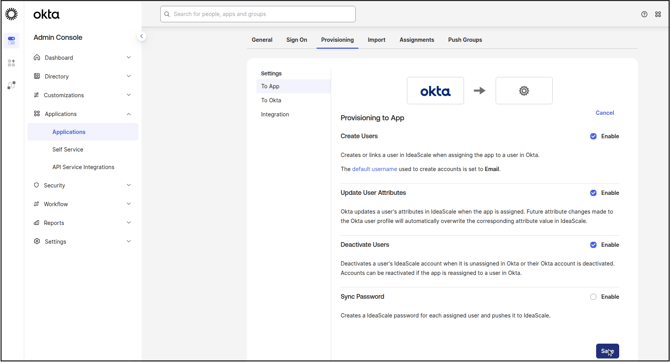This screenshot has height=362, width=670.
Task: Click the Provisioning to App heading
Action: 372,118
